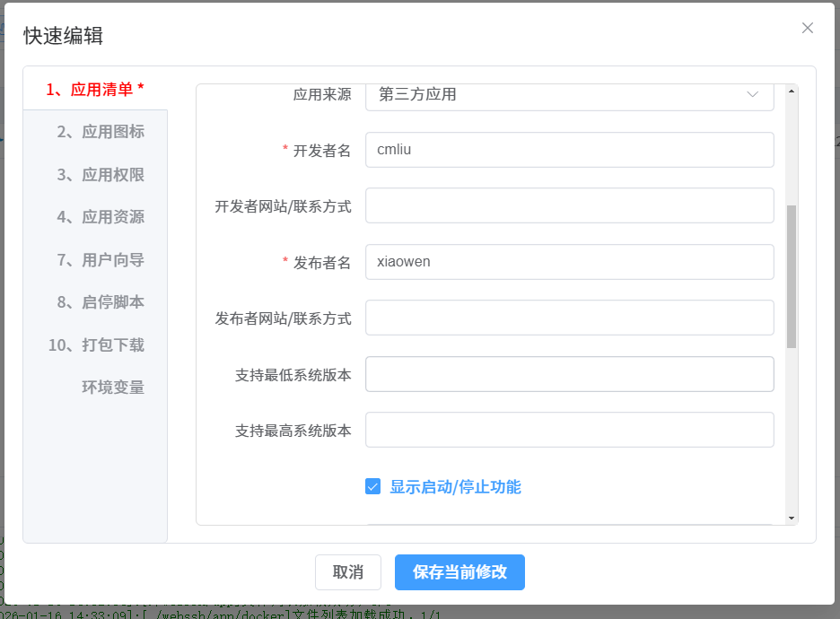Click the 开发者名 input field
Screen dimensions: 840x619
tap(569, 150)
